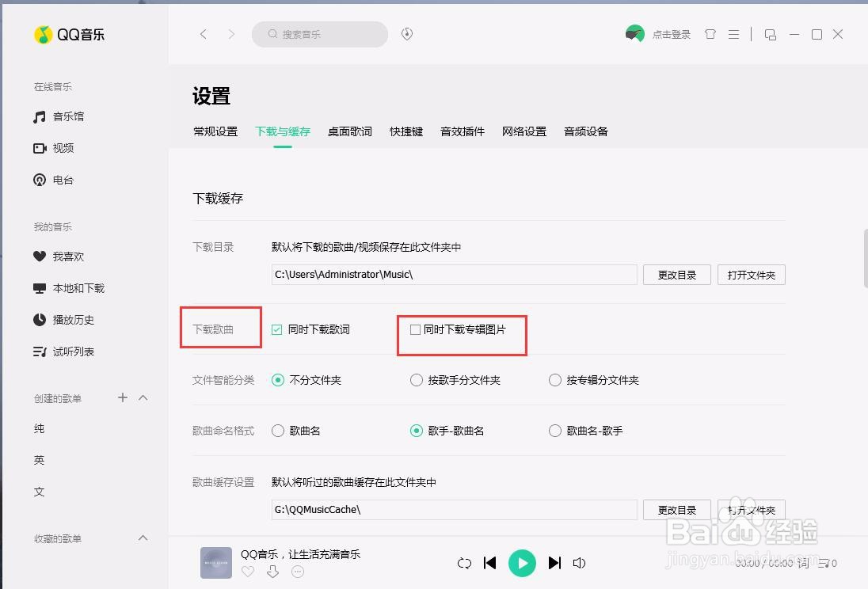Click 点击登录 to sign in
Screen dimensions: 868x589
(x=672, y=34)
